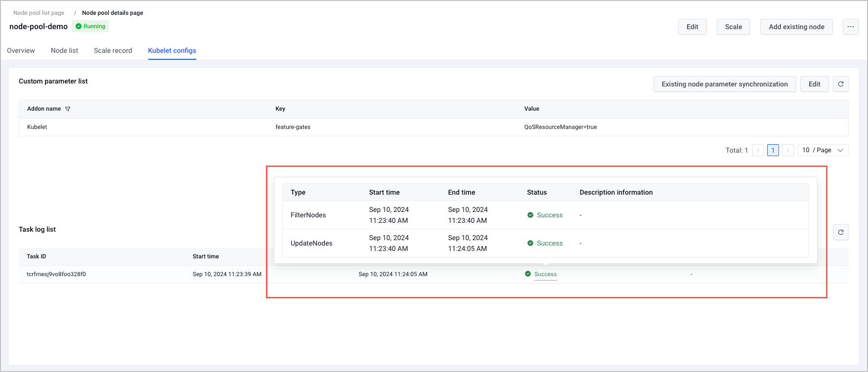The width and height of the screenshot is (868, 372).
Task: Click UpdateNodes Success status text
Action: click(x=550, y=243)
